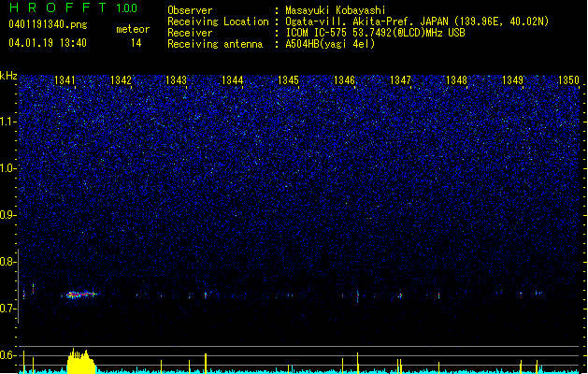Click the 0.6 kHz frequency axis label

(x=8, y=355)
